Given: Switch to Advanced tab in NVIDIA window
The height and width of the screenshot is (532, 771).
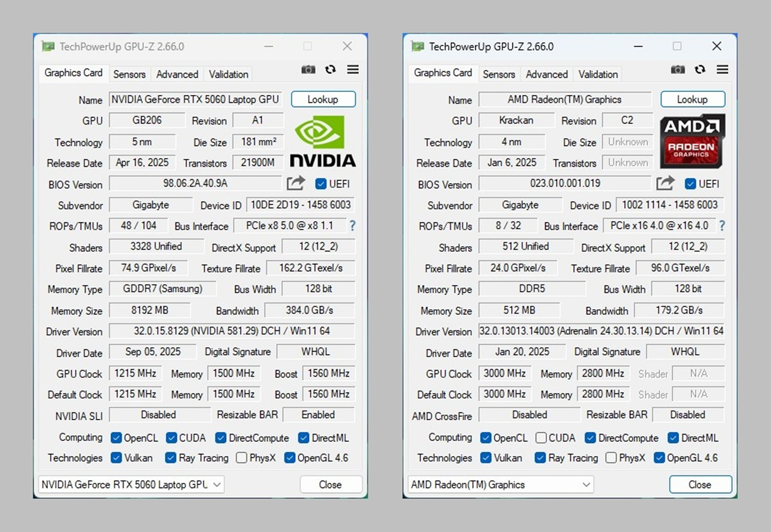Looking at the screenshot, I should click(177, 74).
